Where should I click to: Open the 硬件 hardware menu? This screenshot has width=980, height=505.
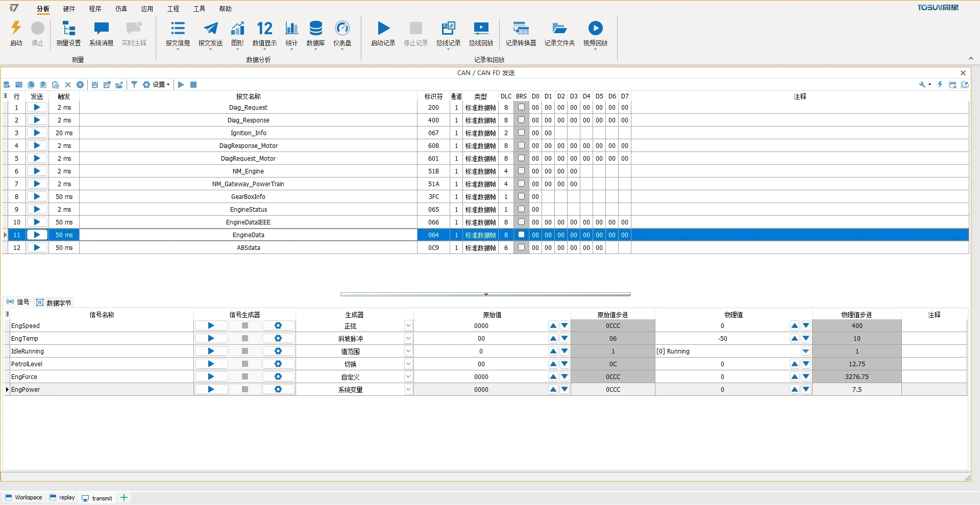click(x=69, y=9)
